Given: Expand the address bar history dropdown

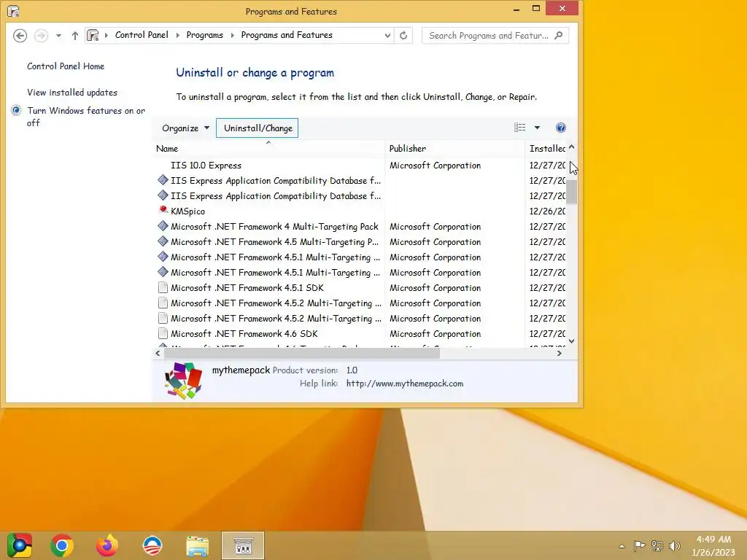Looking at the screenshot, I should [x=387, y=36].
